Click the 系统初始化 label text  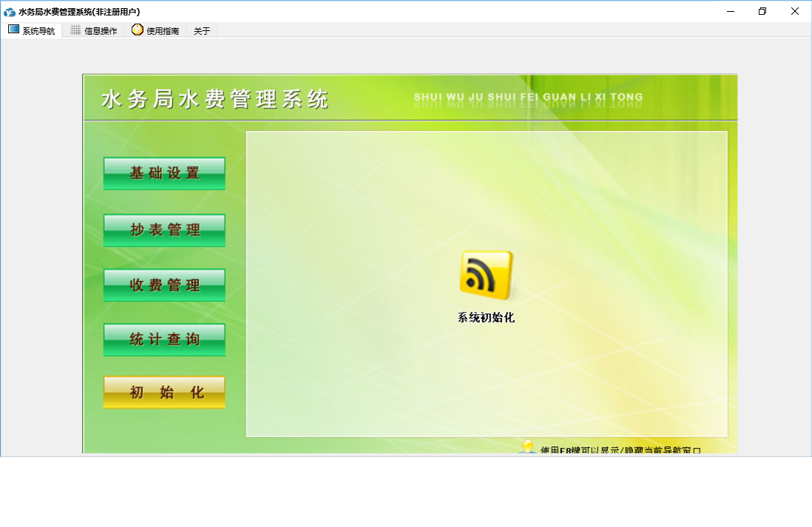[486, 317]
